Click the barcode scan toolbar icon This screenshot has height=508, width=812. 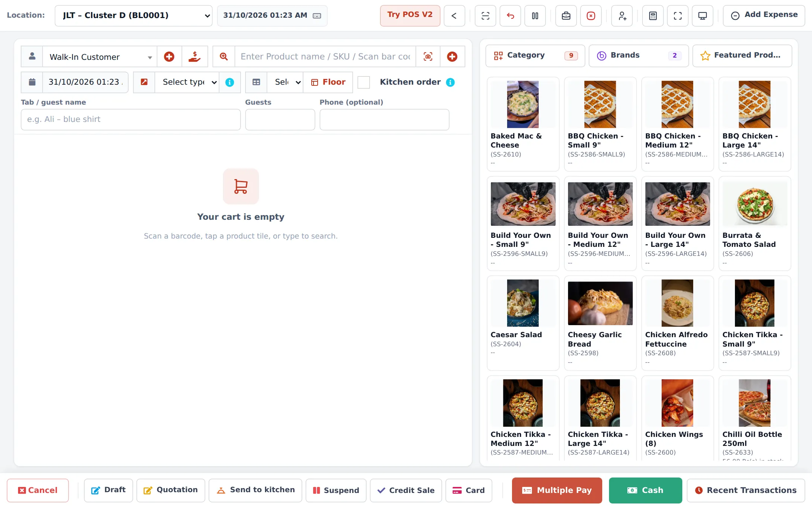point(485,16)
